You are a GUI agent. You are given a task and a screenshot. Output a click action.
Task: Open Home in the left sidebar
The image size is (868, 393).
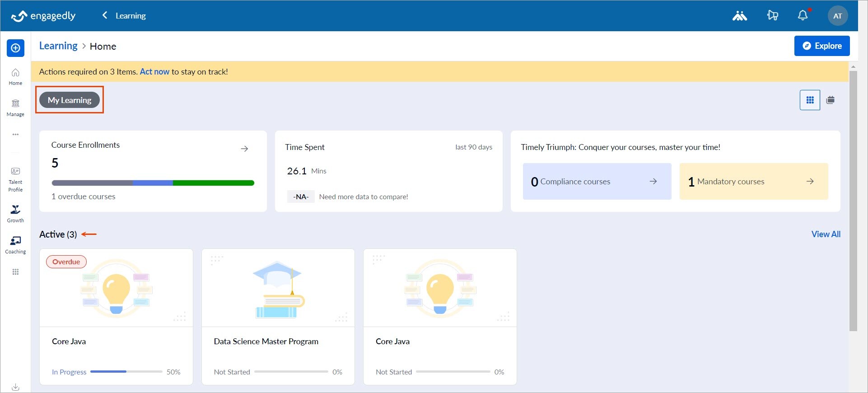coord(15,76)
